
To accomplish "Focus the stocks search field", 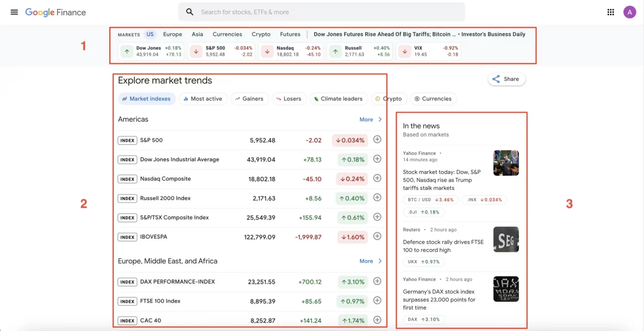I will (322, 12).
